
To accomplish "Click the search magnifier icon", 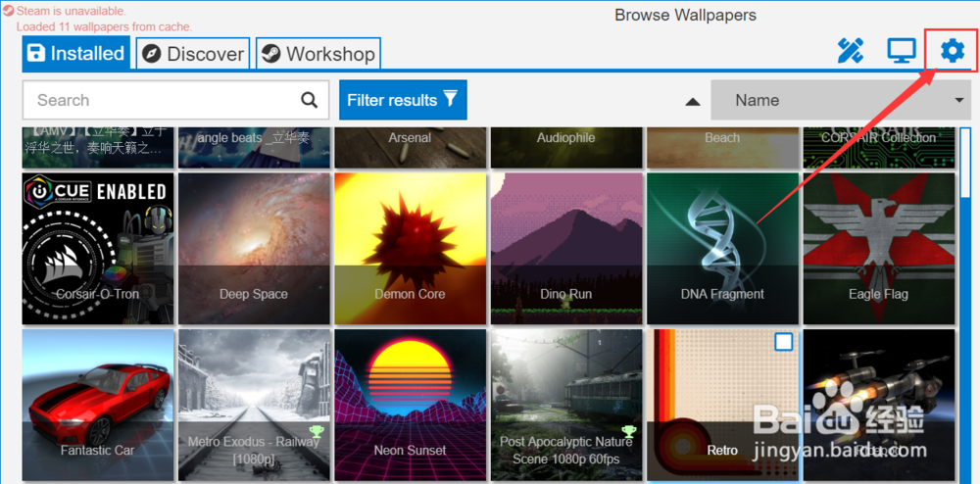I will point(310,100).
